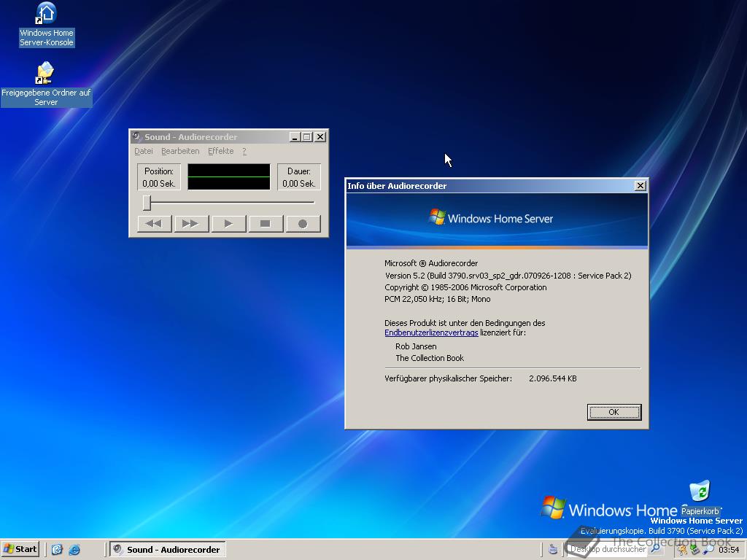The image size is (747, 560).
Task: Click OK in the Info über Audiorecorder dialog
Action: tap(614, 413)
